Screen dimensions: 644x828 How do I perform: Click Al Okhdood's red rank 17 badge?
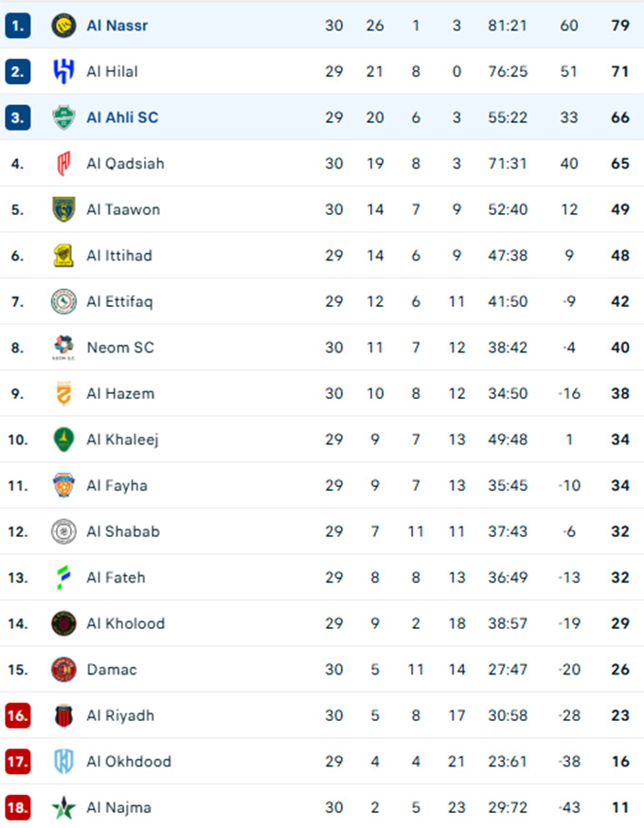tap(17, 762)
